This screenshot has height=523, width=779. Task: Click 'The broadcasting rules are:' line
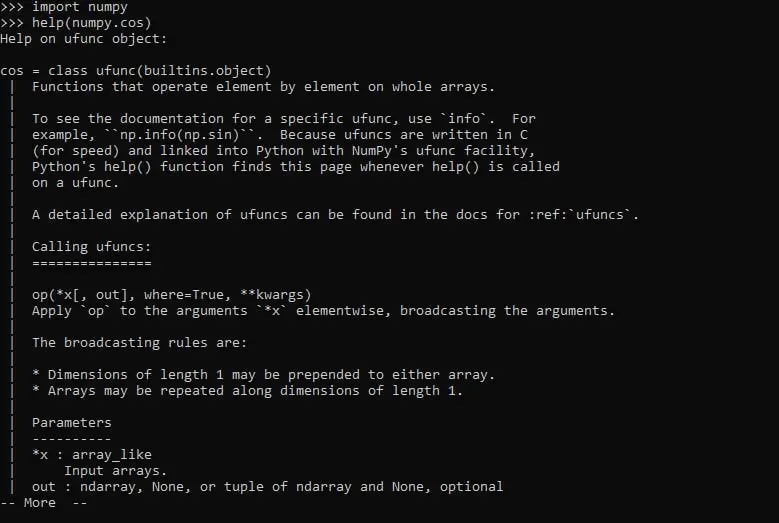[139, 343]
